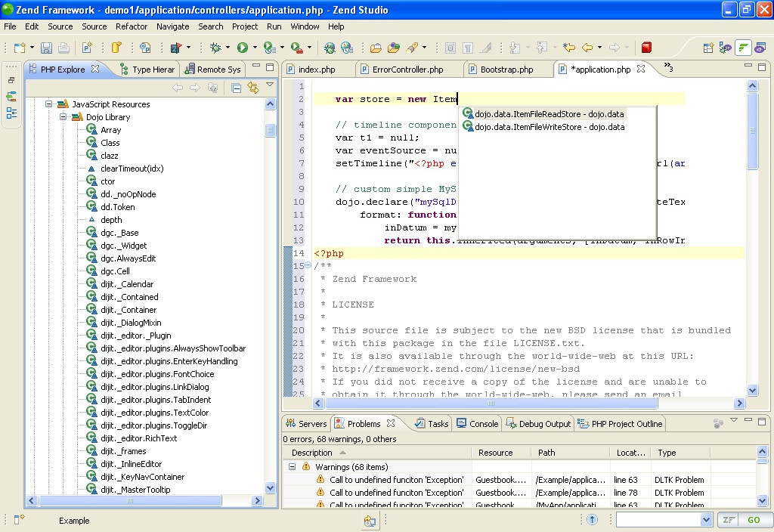Open the Refactor menu
The width and height of the screenshot is (774, 532).
pos(132,26)
